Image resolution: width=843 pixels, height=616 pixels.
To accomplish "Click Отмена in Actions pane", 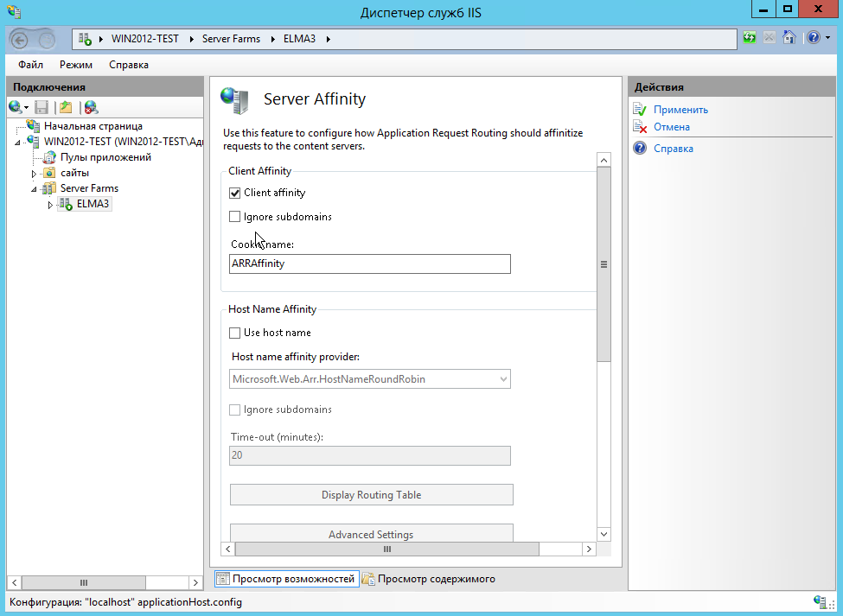I will [671, 127].
